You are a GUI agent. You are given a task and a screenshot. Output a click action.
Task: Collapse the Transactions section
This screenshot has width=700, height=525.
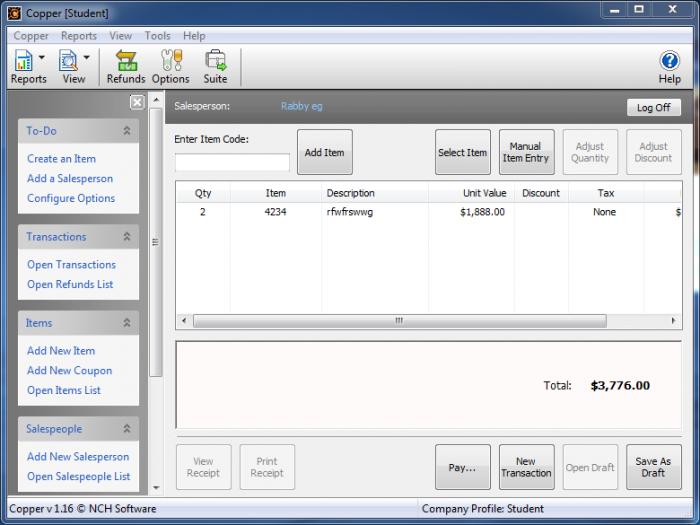point(127,236)
